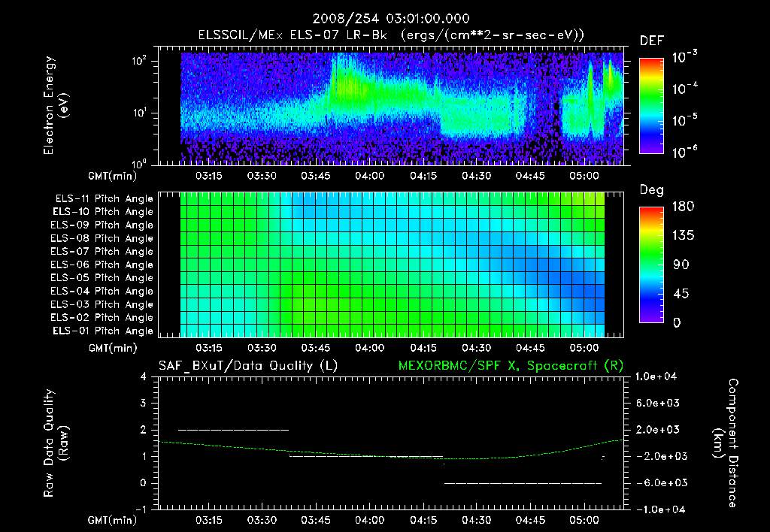Click '04:15' on the data quality time axis
The height and width of the screenshot is (532, 770).
[423, 520]
